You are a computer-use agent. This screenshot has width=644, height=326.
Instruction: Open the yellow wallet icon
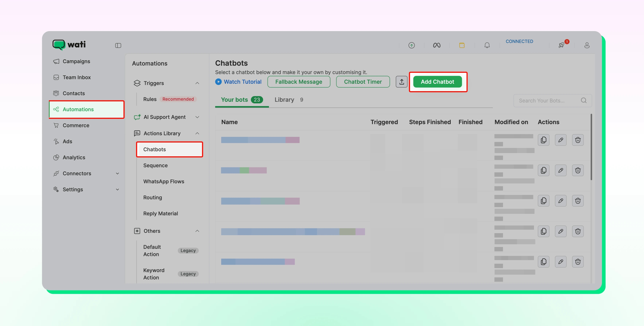[462, 45]
